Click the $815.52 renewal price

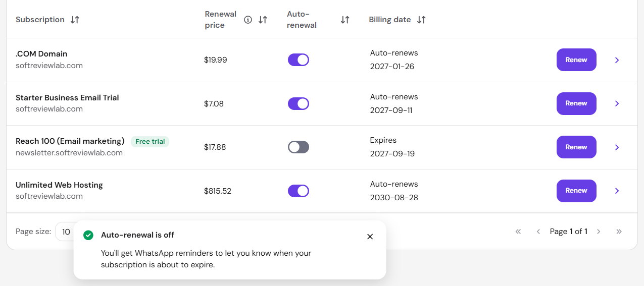coord(218,191)
